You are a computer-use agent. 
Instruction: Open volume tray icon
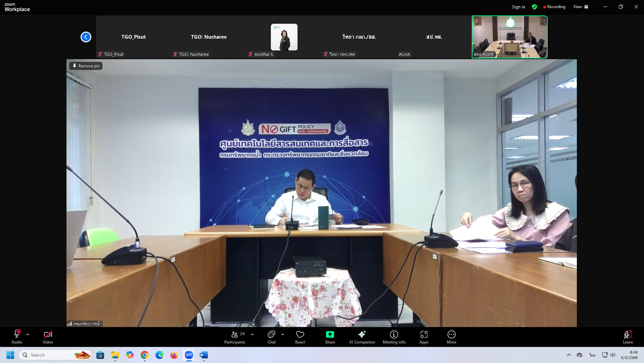pyautogui.click(x=613, y=355)
